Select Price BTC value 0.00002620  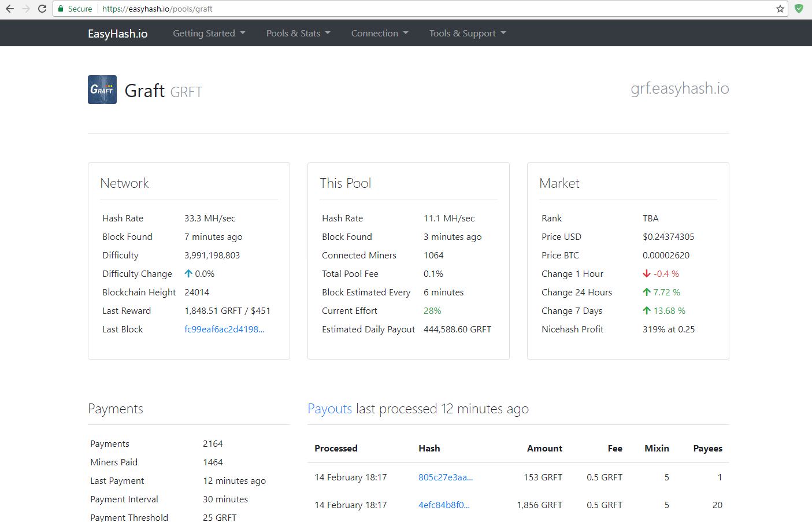(666, 255)
